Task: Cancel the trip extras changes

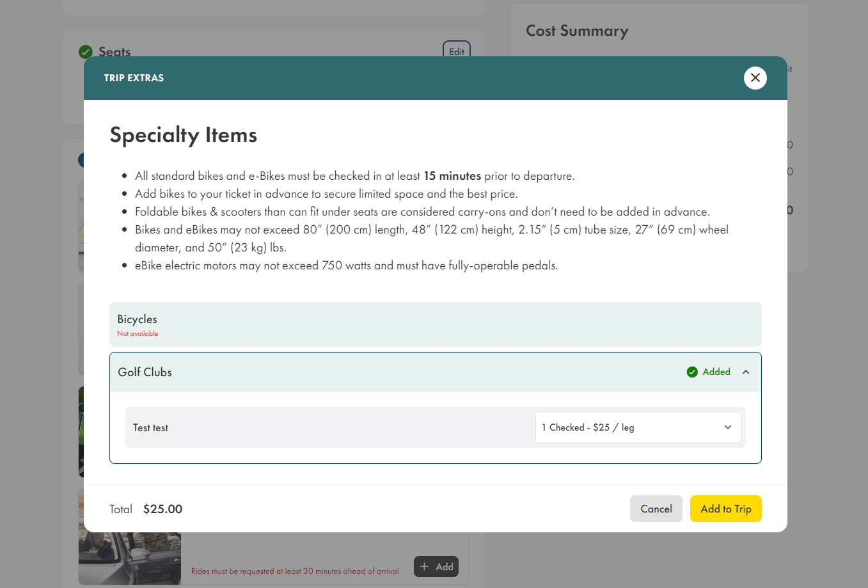Action: pyautogui.click(x=656, y=509)
